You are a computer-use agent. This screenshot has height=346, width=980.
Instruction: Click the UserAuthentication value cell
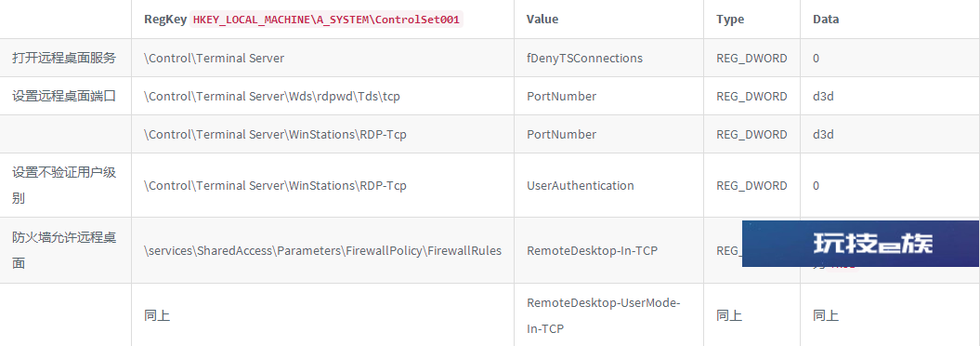[x=580, y=186]
